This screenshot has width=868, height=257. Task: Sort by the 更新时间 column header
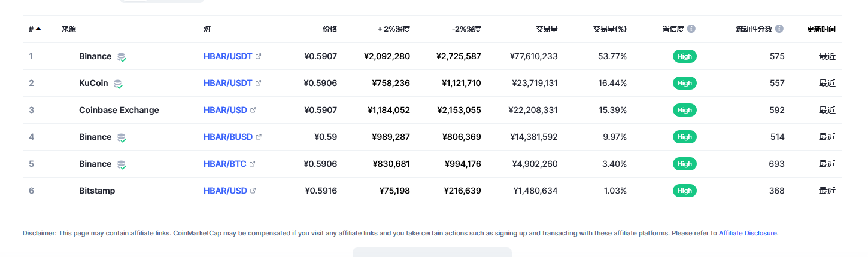(821, 29)
